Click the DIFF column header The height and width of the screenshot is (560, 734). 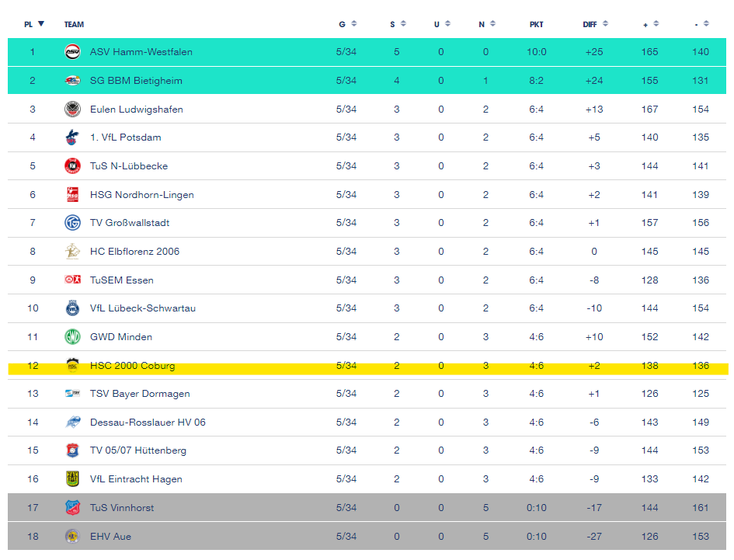(590, 24)
